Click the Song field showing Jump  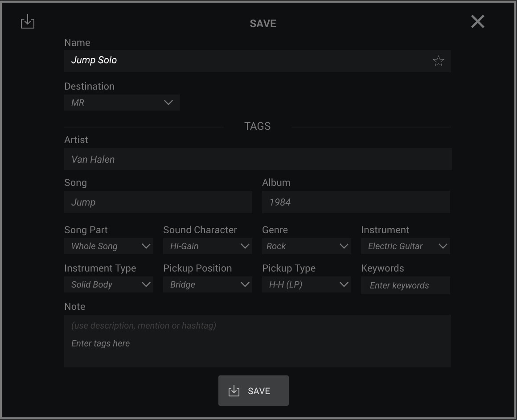(x=158, y=202)
